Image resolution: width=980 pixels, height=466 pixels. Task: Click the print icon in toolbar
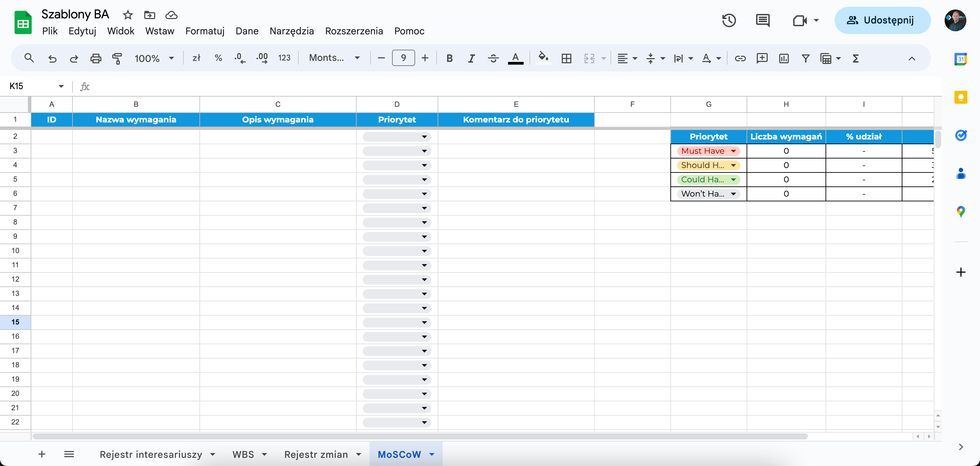[96, 58]
